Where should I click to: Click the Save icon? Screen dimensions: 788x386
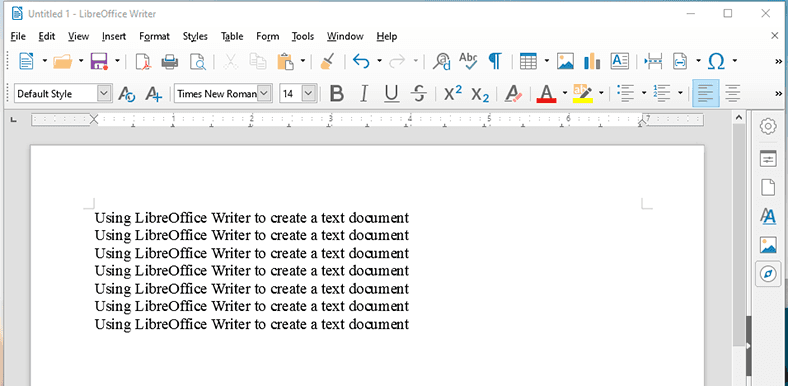point(99,61)
